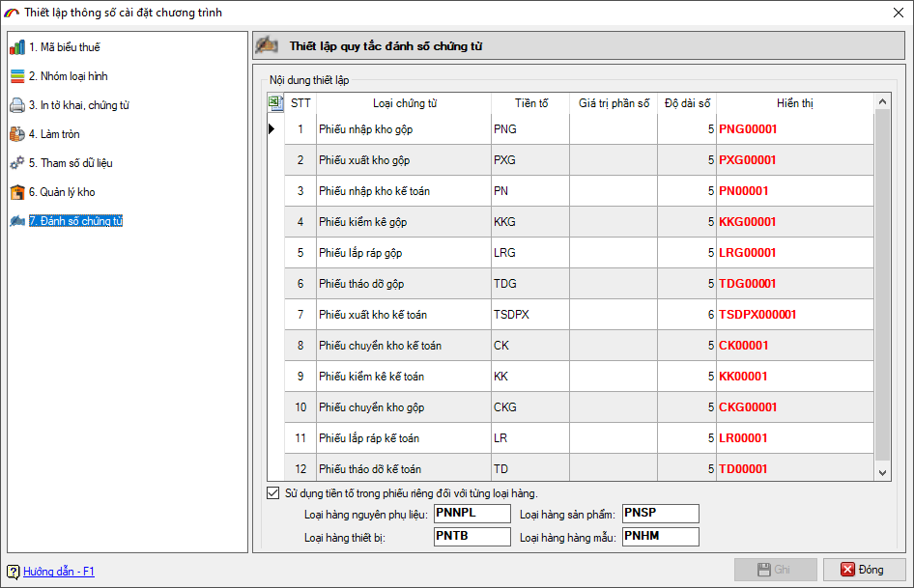Click the Tiền tố column header

(x=531, y=103)
